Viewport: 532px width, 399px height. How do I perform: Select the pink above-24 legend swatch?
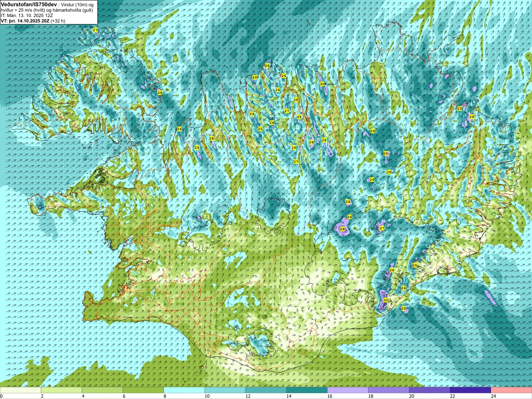pyautogui.click(x=512, y=390)
